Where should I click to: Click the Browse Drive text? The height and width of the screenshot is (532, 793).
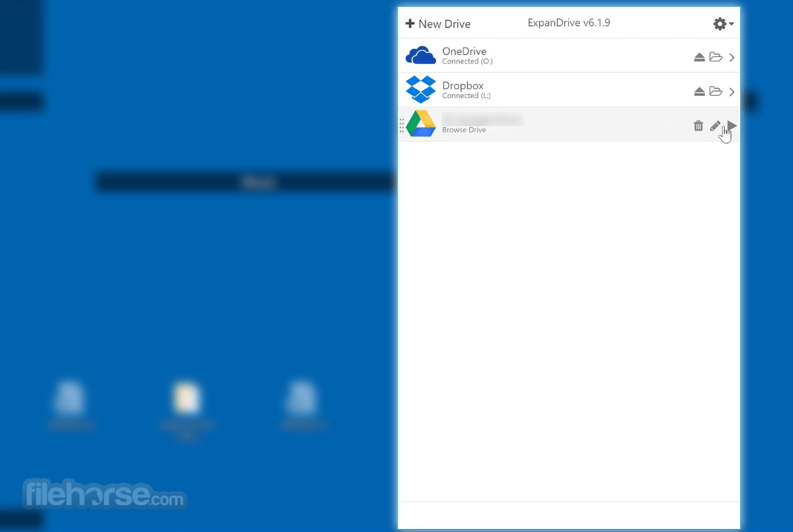464,130
